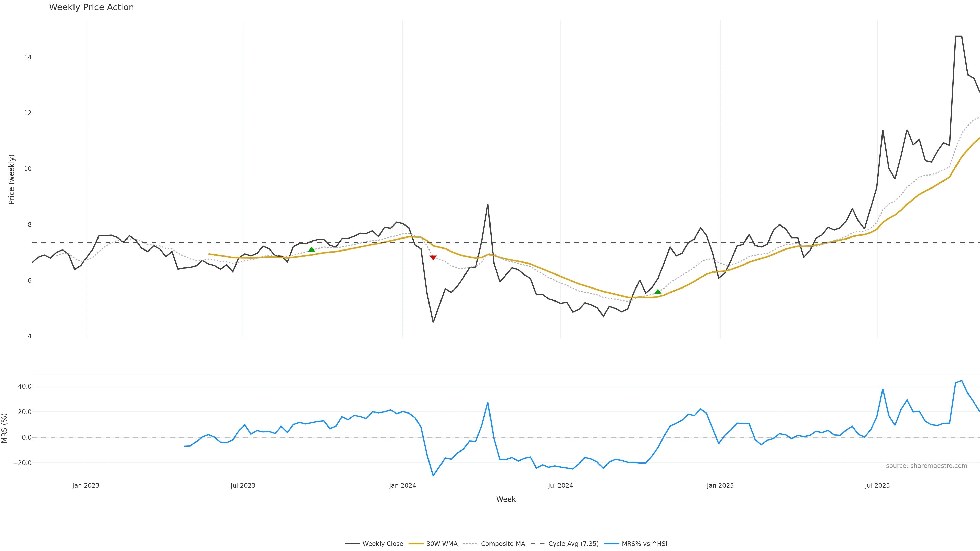Click the Price (weekly) y-axis title

click(11, 179)
